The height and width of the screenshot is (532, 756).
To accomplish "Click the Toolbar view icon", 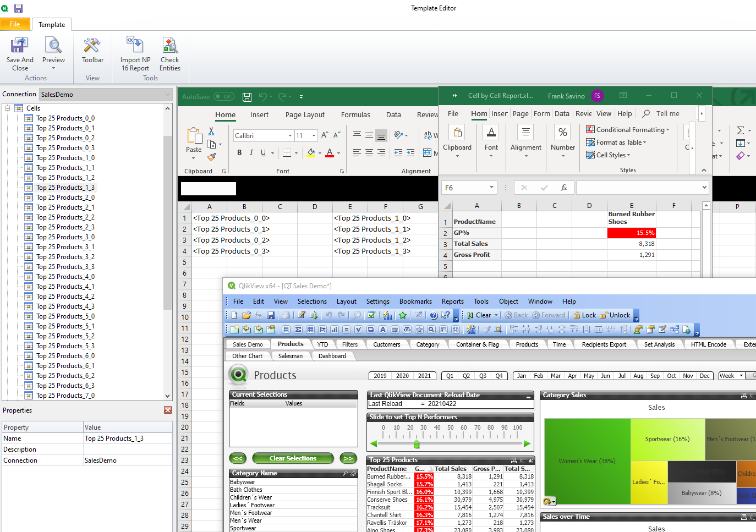I will pos(92,51).
